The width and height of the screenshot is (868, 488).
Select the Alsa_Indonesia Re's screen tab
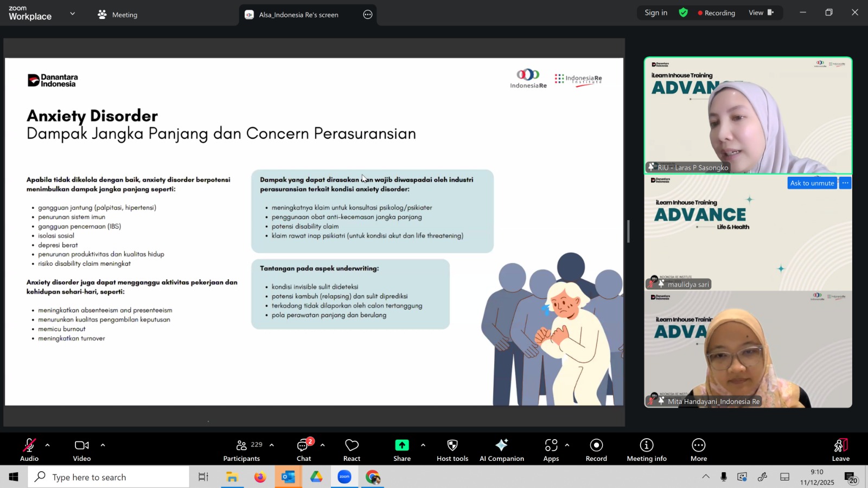coord(298,15)
